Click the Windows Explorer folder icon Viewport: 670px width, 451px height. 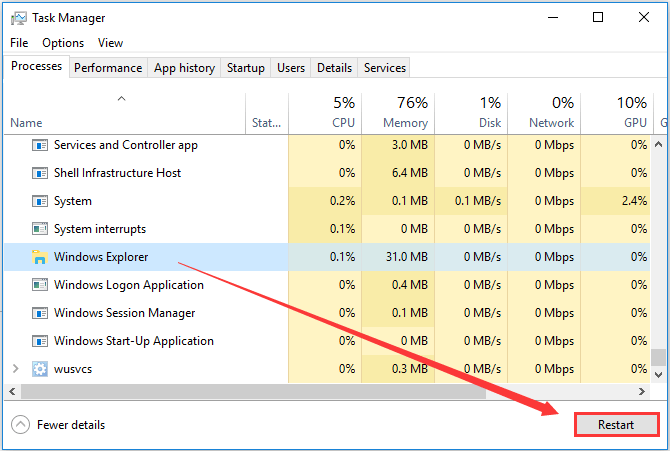(39, 257)
